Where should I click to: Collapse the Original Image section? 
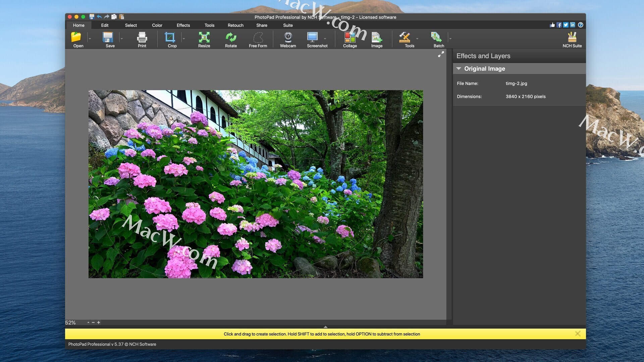(459, 68)
